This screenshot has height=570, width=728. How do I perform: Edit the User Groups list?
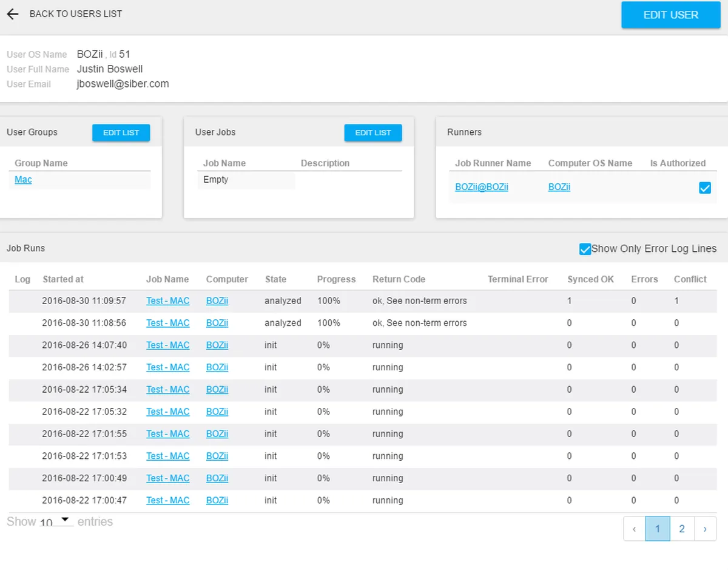coord(121,133)
